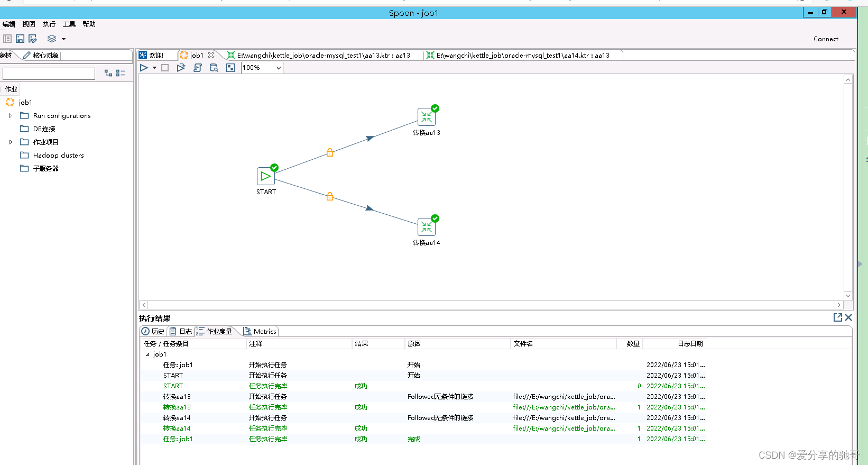Click the Save file toolbar icon
The width and height of the screenshot is (868, 465).
(20, 39)
